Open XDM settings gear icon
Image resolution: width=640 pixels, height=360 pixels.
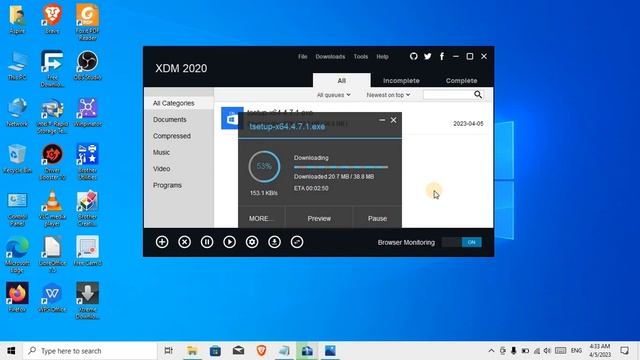tap(252, 242)
